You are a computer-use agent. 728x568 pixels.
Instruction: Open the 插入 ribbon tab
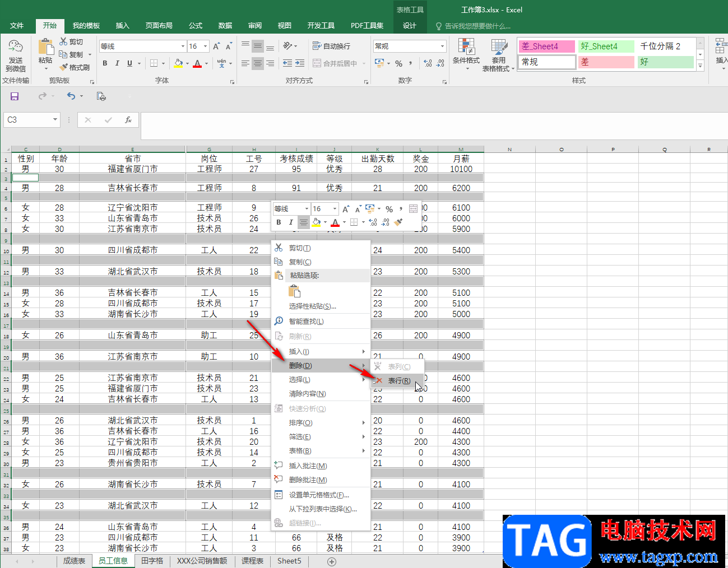122,26
